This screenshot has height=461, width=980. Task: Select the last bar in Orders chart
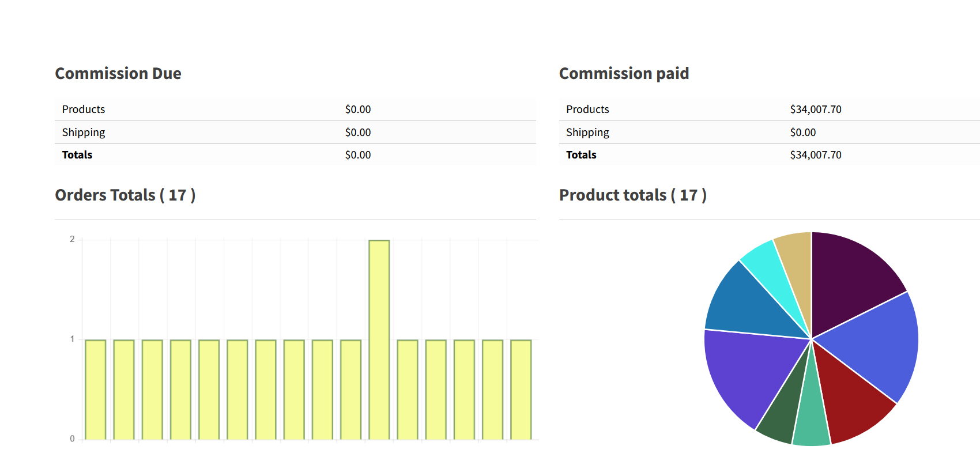pyautogui.click(x=521, y=390)
